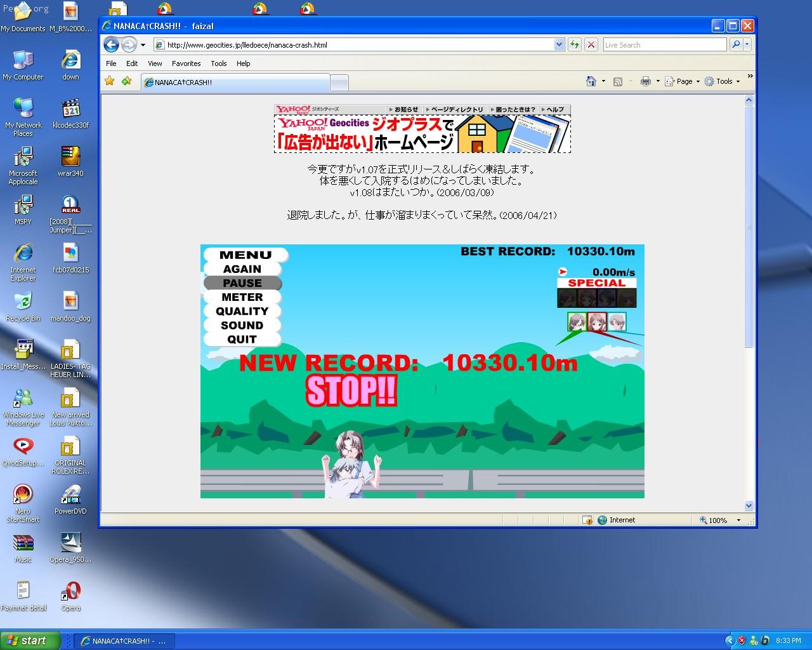Click ヘルプ link in Yahoo header
The image size is (812, 650).
tap(554, 110)
